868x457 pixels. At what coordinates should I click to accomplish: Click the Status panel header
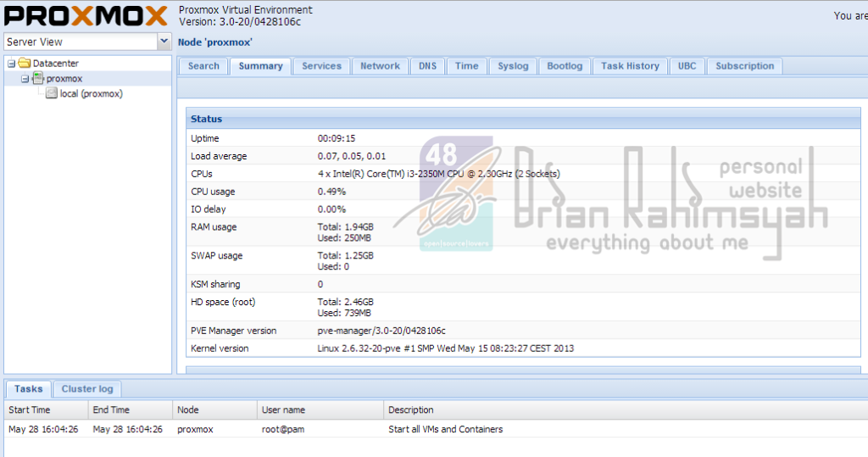coord(523,119)
